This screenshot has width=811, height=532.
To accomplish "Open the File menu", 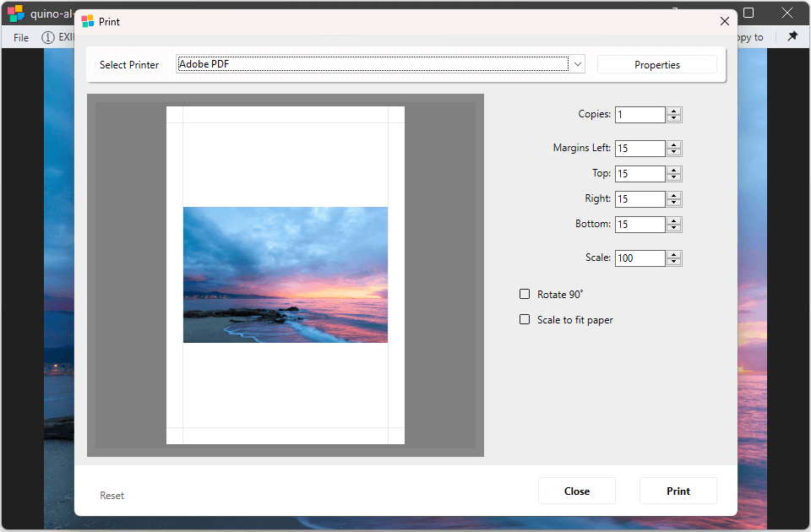I will click(x=21, y=37).
